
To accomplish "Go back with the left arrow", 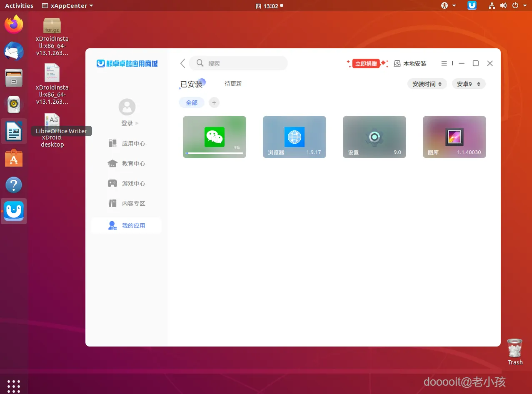I will coord(182,63).
